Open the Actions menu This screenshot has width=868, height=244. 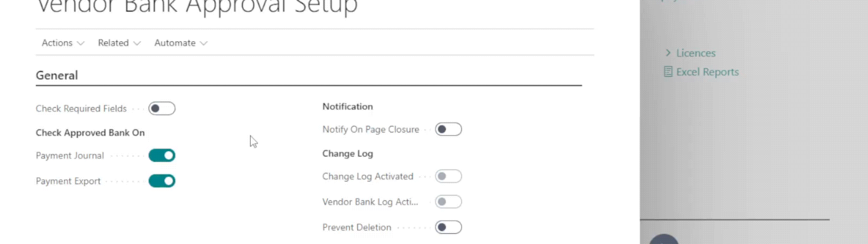pyautogui.click(x=57, y=43)
